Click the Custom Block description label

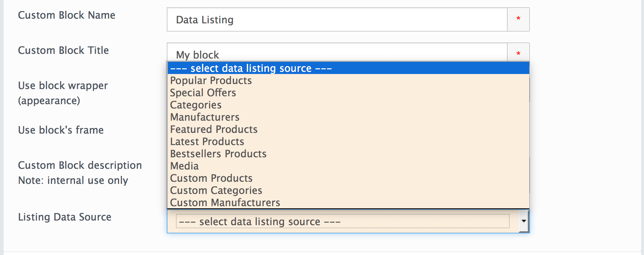coord(80,165)
